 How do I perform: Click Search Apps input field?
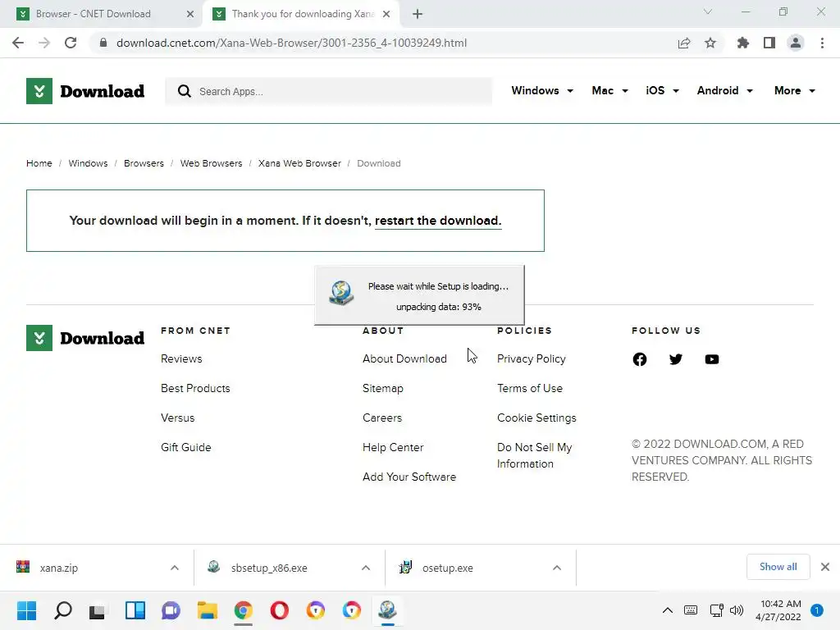(328, 92)
